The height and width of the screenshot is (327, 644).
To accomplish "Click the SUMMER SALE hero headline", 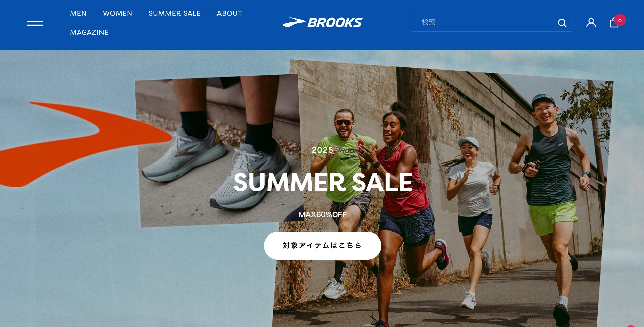I will click(x=323, y=182).
